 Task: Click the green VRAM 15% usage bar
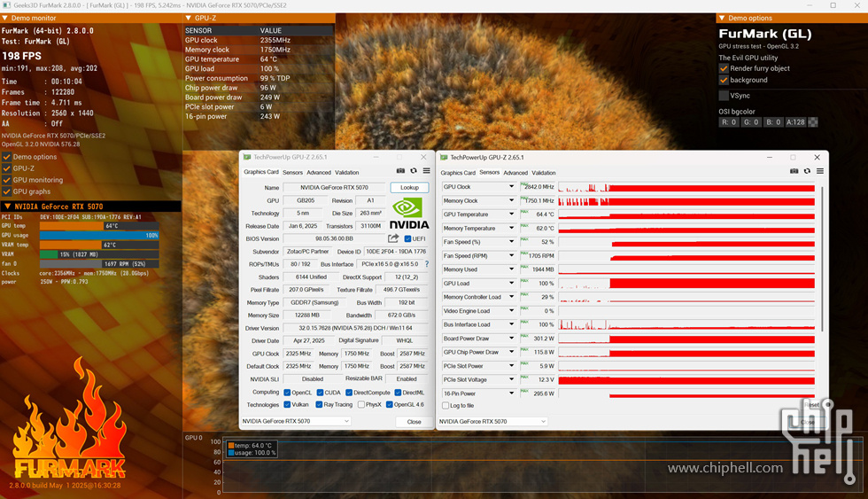pyautogui.click(x=49, y=254)
